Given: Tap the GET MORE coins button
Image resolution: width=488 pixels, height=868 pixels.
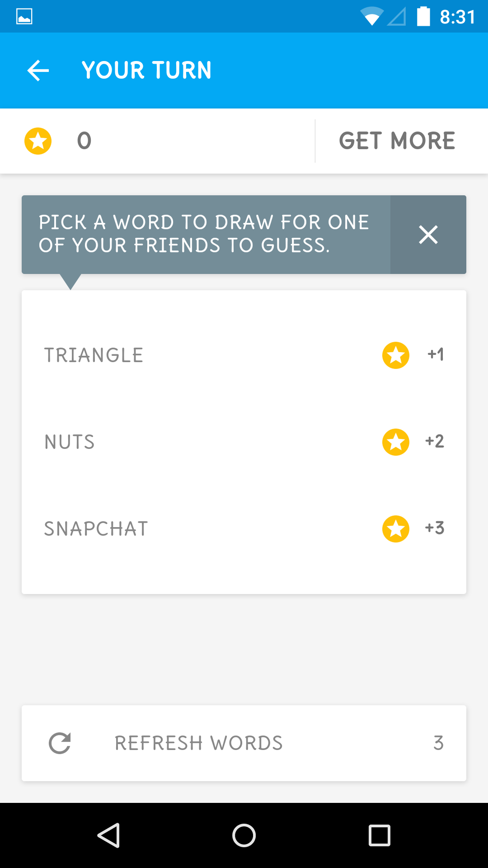Looking at the screenshot, I should click(x=397, y=141).
